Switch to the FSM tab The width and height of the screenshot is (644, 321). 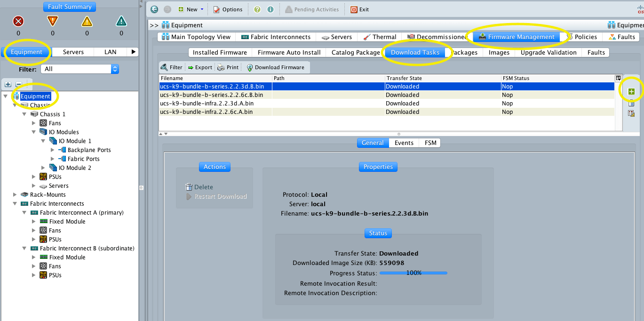(x=429, y=142)
